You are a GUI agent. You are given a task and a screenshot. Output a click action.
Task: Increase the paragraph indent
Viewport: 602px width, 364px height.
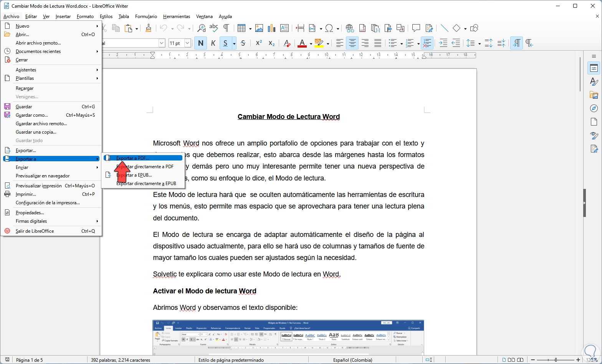(443, 43)
